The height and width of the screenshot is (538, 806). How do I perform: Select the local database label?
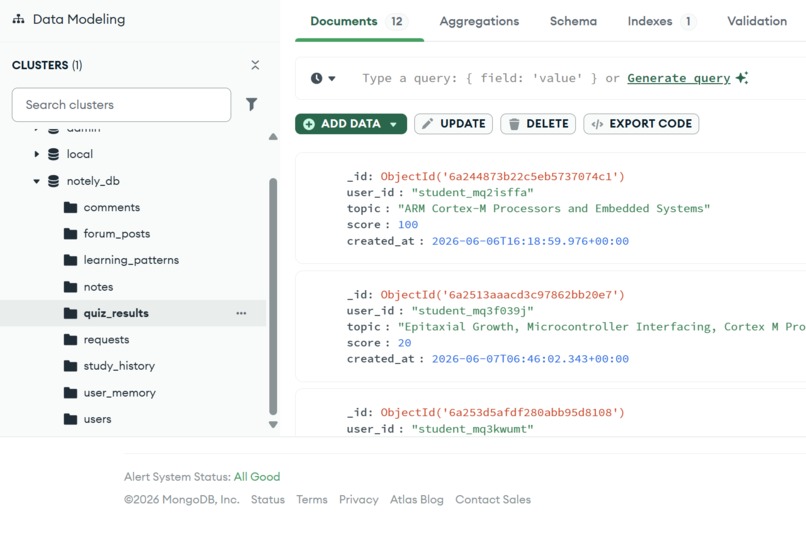click(x=80, y=154)
